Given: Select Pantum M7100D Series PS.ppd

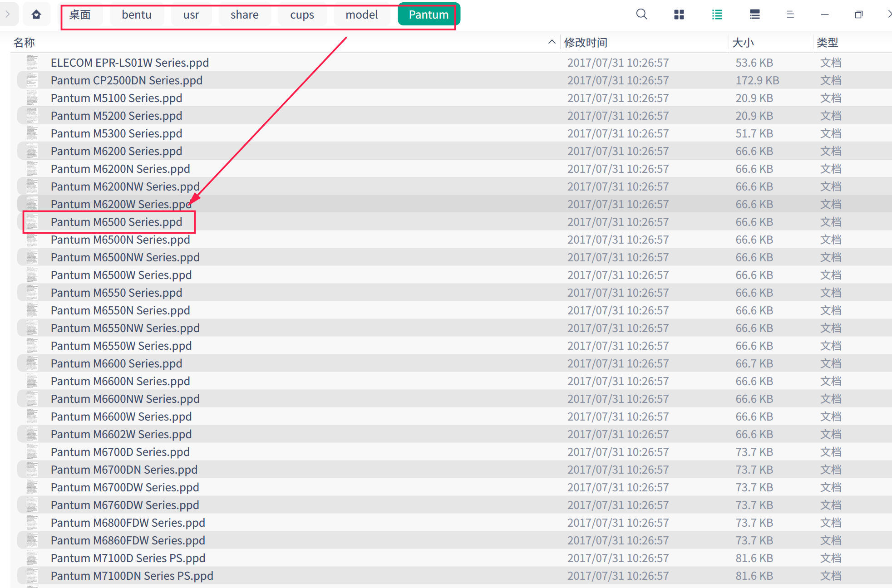Looking at the screenshot, I should pyautogui.click(x=128, y=558).
